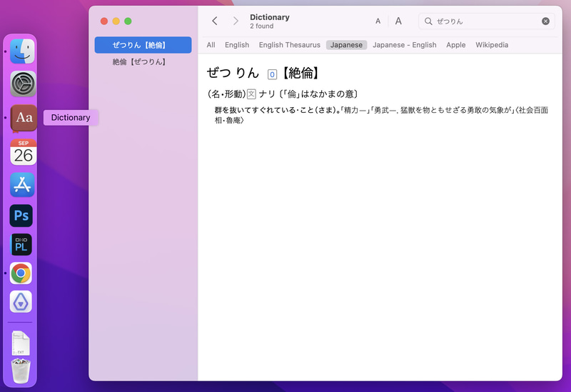
Task: Switch to the English tab
Action: point(237,45)
